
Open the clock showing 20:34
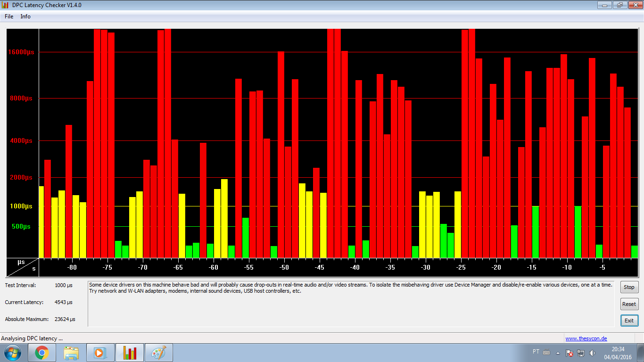click(x=618, y=353)
